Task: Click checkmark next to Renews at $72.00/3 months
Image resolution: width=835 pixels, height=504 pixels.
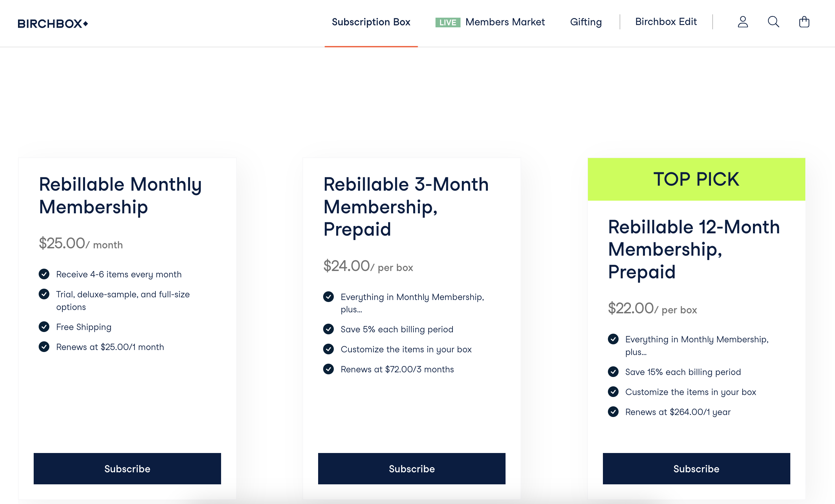Action: coord(328,369)
